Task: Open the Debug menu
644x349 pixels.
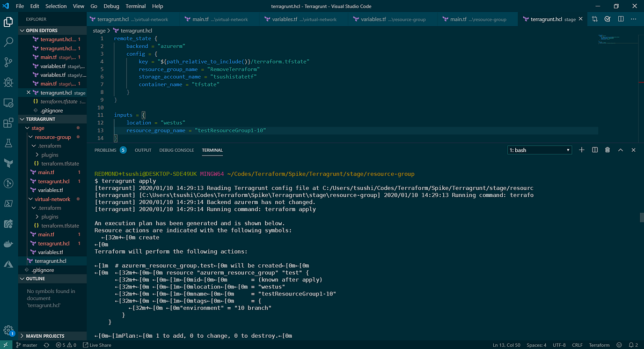Action: coord(113,6)
